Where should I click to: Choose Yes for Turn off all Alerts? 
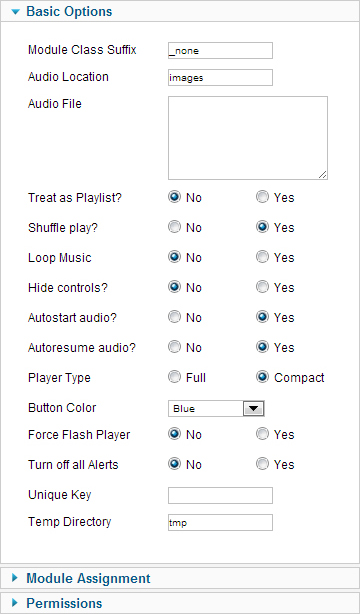[262, 464]
